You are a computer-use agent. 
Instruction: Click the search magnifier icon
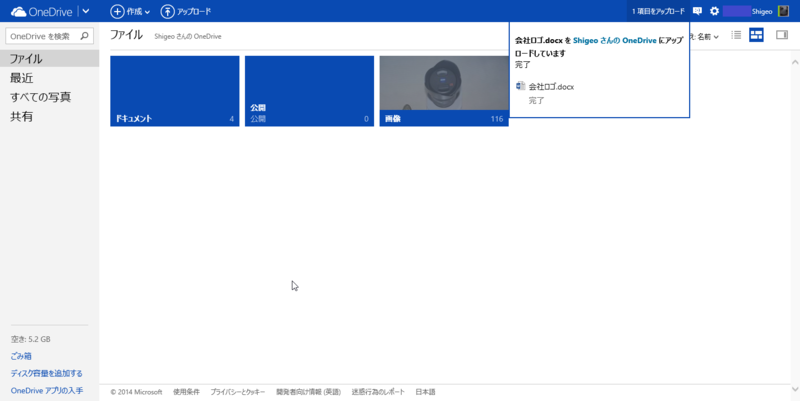point(85,36)
